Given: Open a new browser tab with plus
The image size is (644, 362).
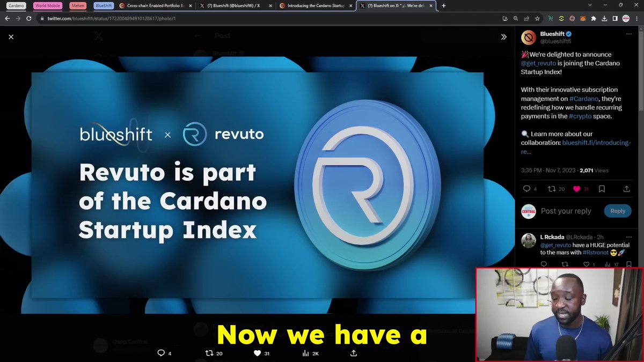Looking at the screenshot, I should [x=443, y=5].
